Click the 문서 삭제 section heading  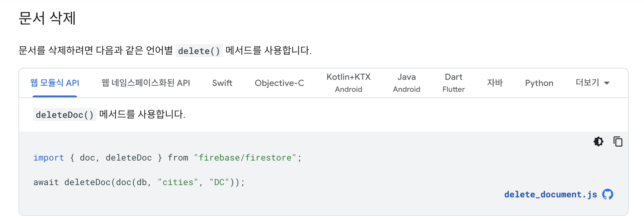tap(47, 18)
